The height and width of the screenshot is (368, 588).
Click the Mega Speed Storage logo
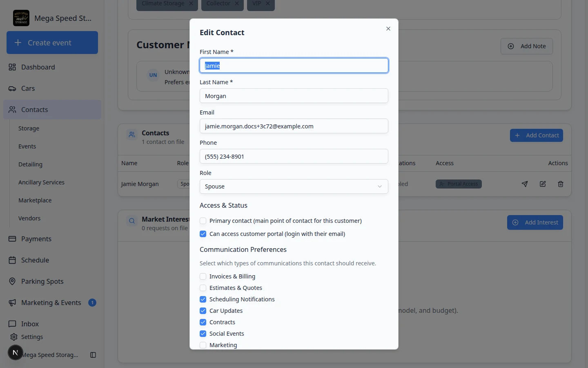[x=21, y=18]
